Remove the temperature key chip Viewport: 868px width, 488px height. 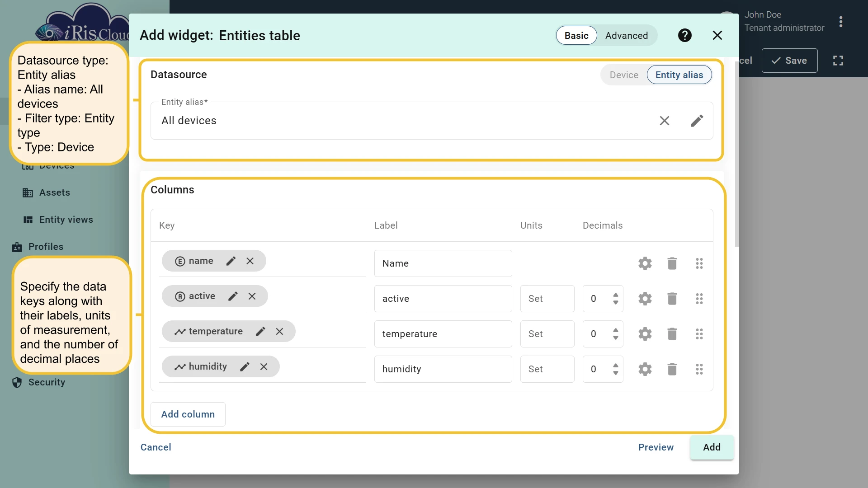coord(279,331)
